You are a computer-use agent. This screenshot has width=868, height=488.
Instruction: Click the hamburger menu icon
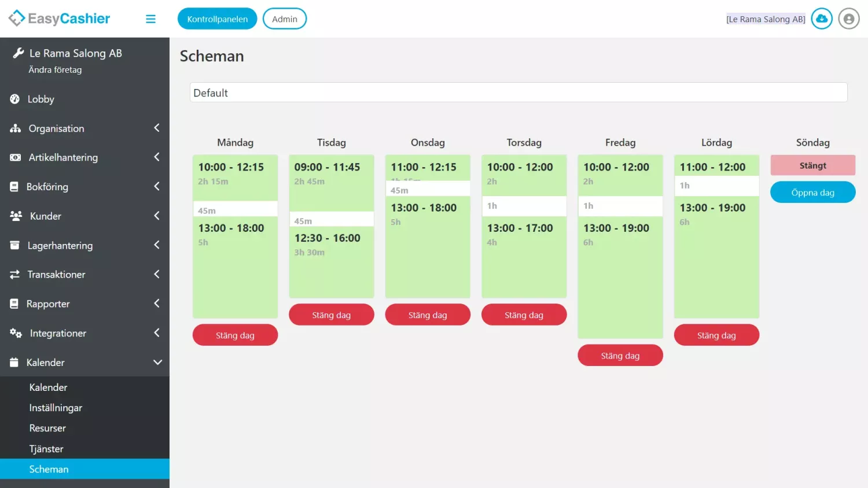tap(150, 19)
